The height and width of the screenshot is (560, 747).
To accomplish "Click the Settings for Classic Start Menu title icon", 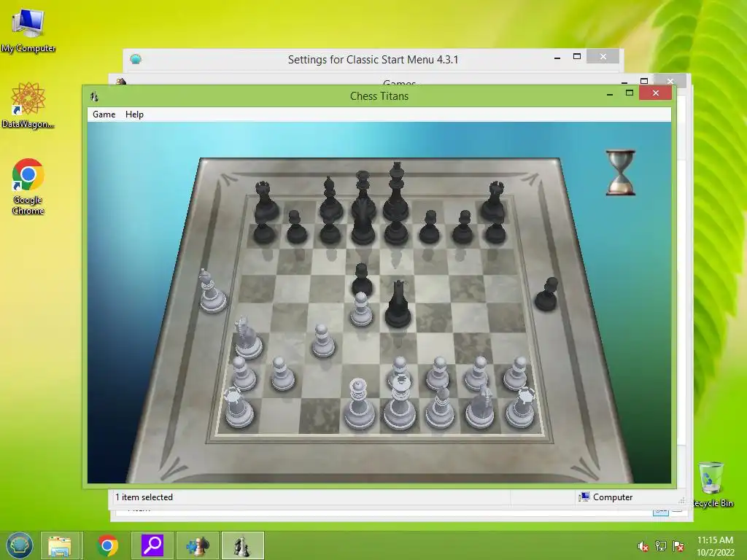I will click(136, 59).
